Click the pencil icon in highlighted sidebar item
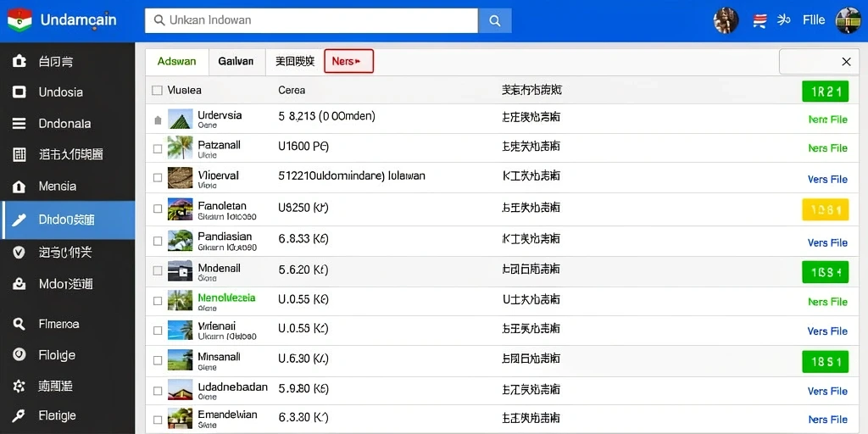The height and width of the screenshot is (434, 868). coord(19,220)
